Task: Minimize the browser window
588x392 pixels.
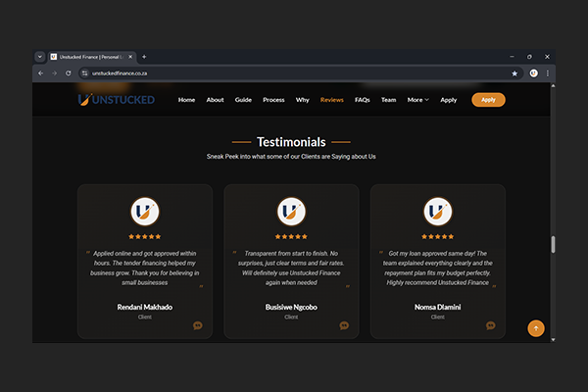Action: [512, 57]
